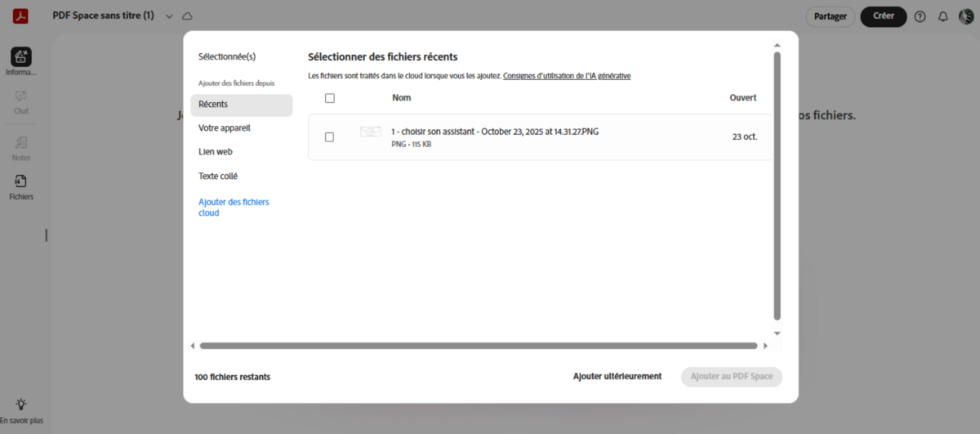Open Consignes d'utilisation de l'IA générative link
This screenshot has height=434, width=980.
click(x=567, y=76)
